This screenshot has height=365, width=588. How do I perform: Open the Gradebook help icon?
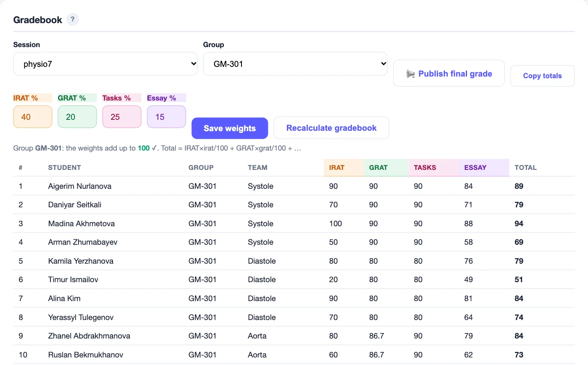click(x=73, y=19)
